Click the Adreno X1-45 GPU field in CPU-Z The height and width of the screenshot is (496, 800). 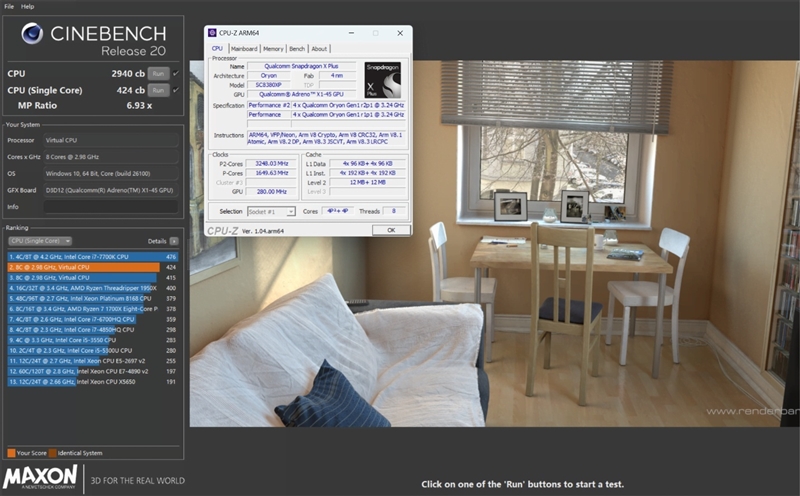[301, 94]
